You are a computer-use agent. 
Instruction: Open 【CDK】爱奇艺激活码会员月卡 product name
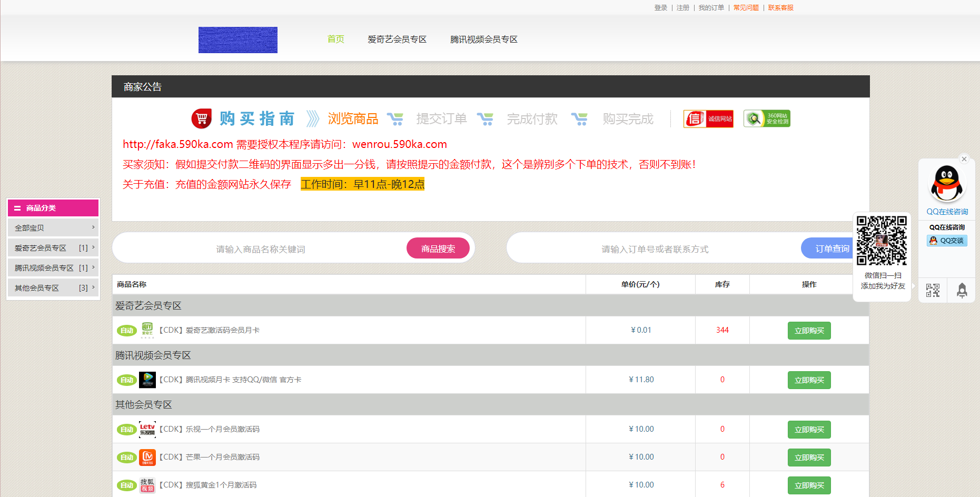click(209, 330)
